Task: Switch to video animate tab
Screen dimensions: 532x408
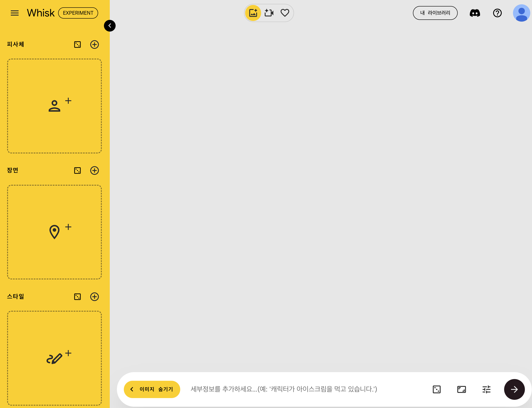Action: click(269, 13)
